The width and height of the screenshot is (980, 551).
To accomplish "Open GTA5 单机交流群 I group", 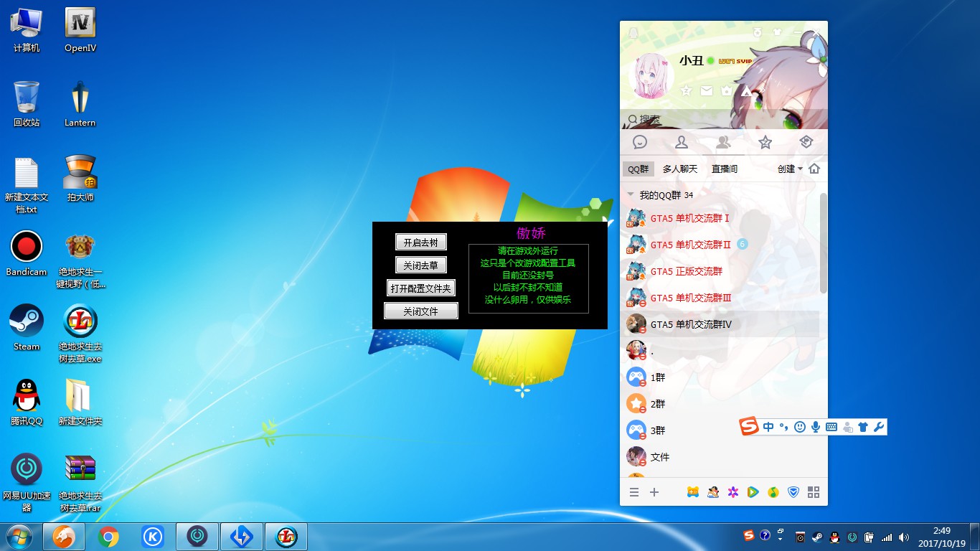I will pos(720,218).
